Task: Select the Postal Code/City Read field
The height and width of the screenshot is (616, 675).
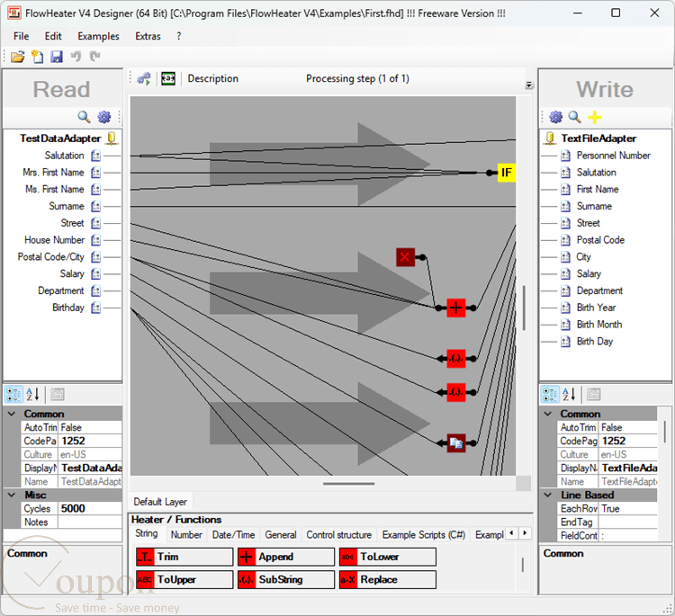Action: tap(50, 257)
